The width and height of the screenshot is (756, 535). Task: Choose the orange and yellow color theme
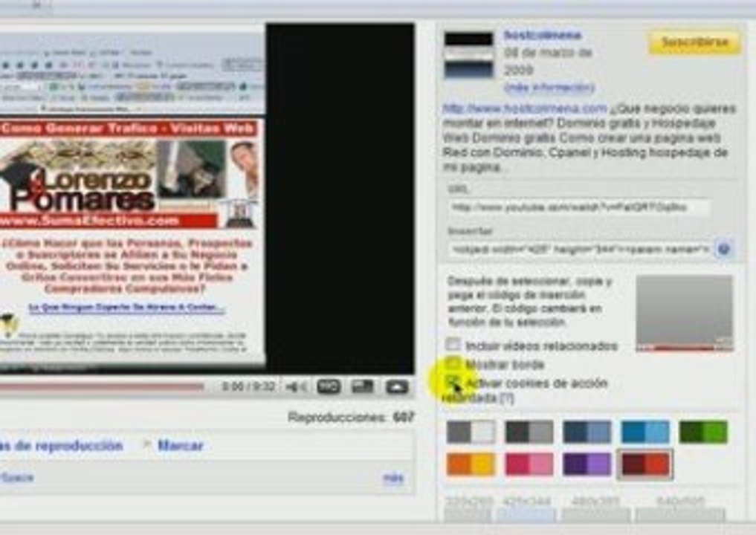coord(471,464)
